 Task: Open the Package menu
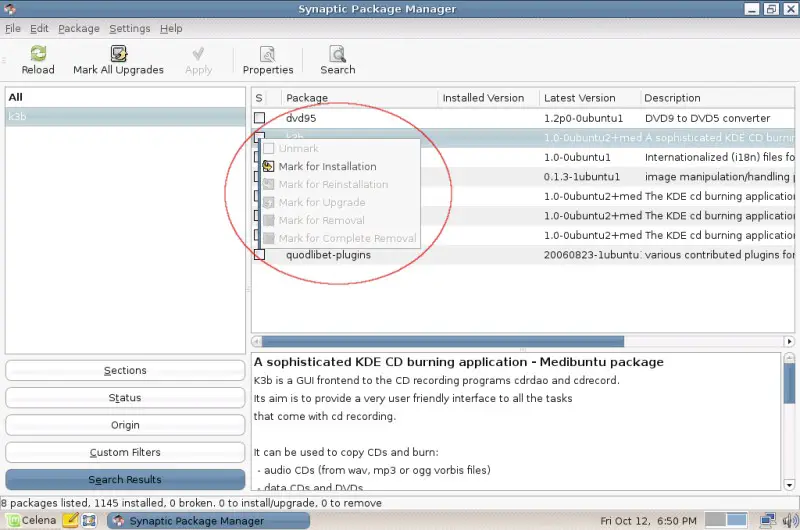[79, 29]
